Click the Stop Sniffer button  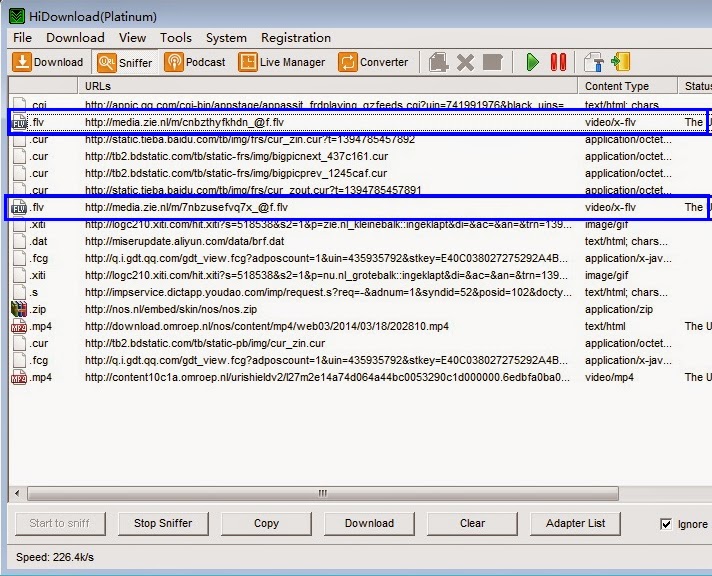click(x=163, y=523)
